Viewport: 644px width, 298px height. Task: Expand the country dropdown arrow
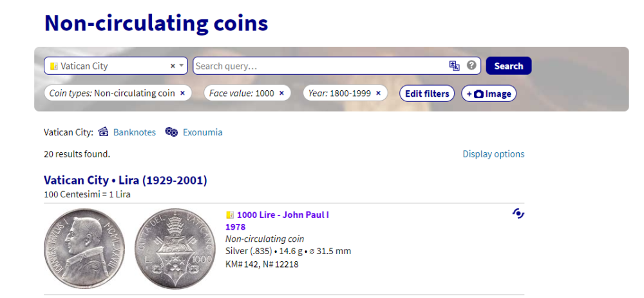[182, 66]
